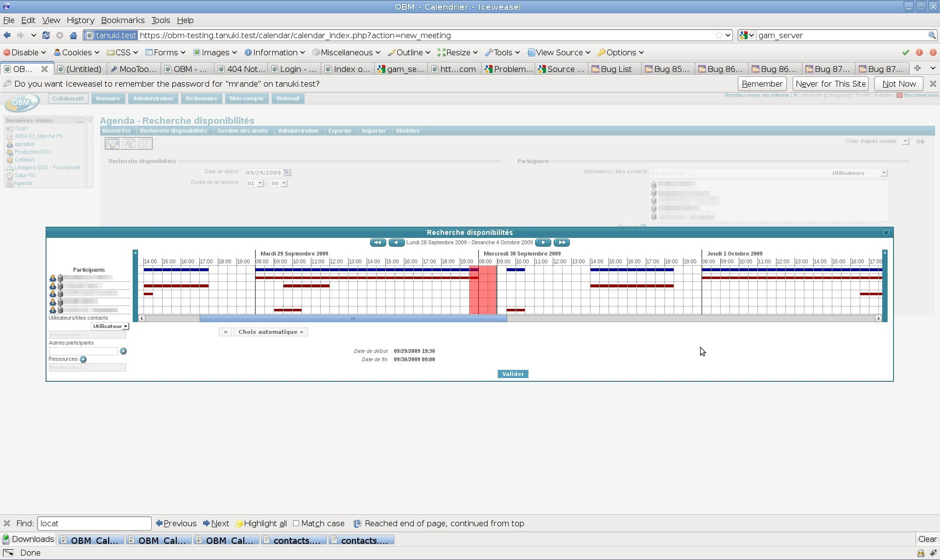Add other participant with plus icon

123,351
